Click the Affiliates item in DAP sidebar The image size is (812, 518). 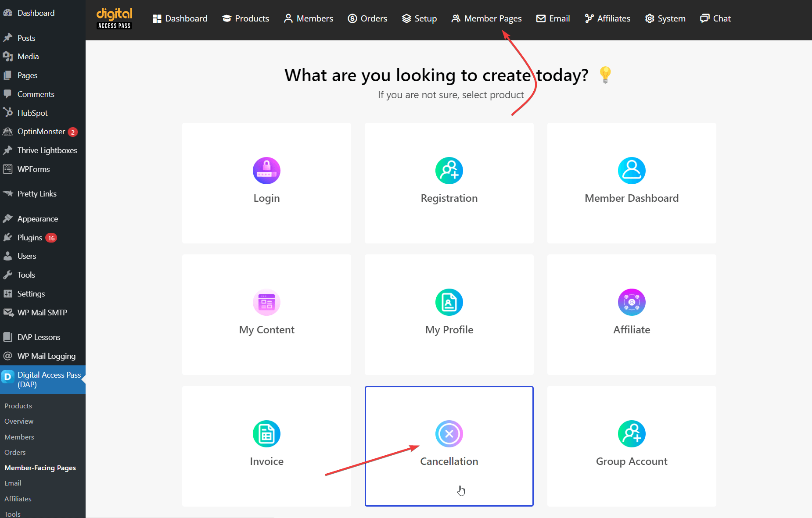click(x=18, y=499)
